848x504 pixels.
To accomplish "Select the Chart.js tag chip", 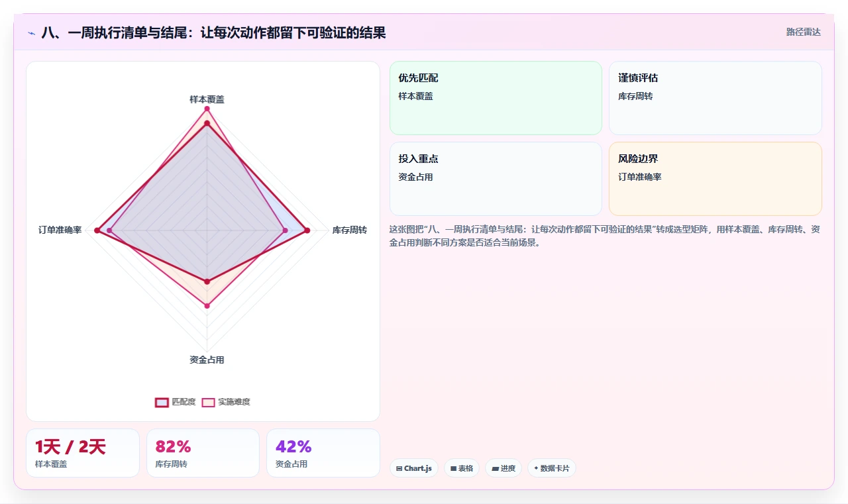I will [414, 468].
